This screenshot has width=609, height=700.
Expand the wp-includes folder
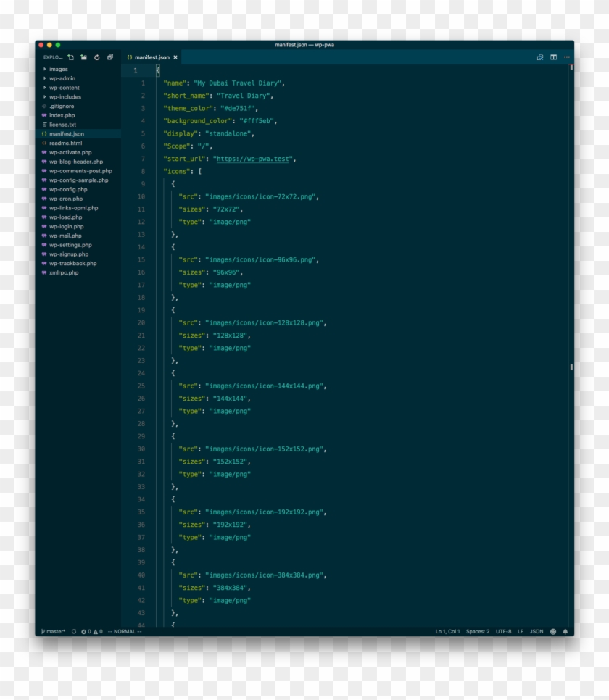click(x=65, y=97)
